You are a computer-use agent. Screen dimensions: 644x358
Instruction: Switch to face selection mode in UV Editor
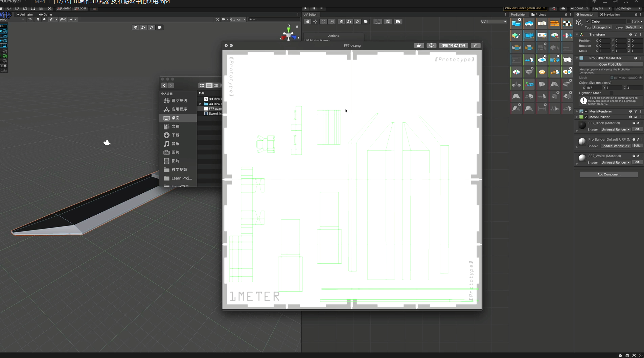[366, 21]
